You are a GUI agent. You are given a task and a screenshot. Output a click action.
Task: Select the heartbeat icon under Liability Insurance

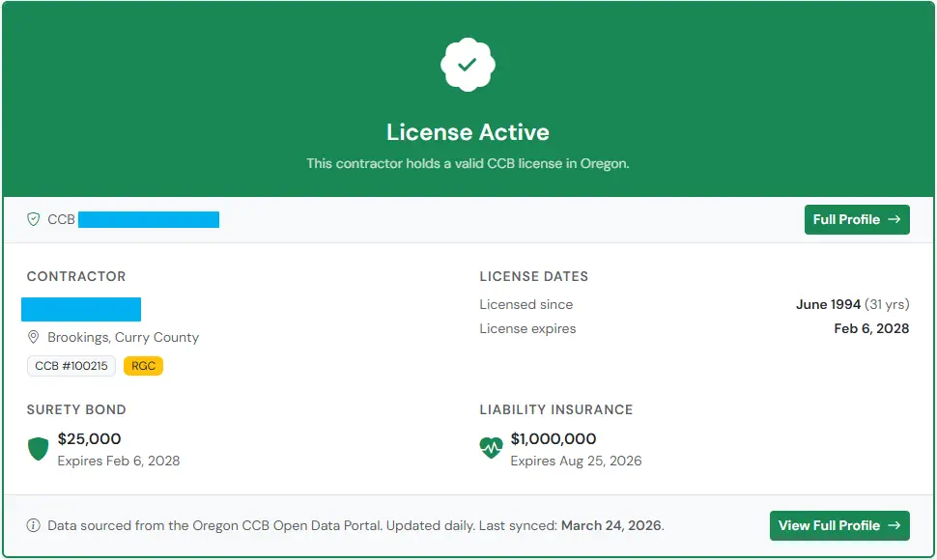click(489, 450)
